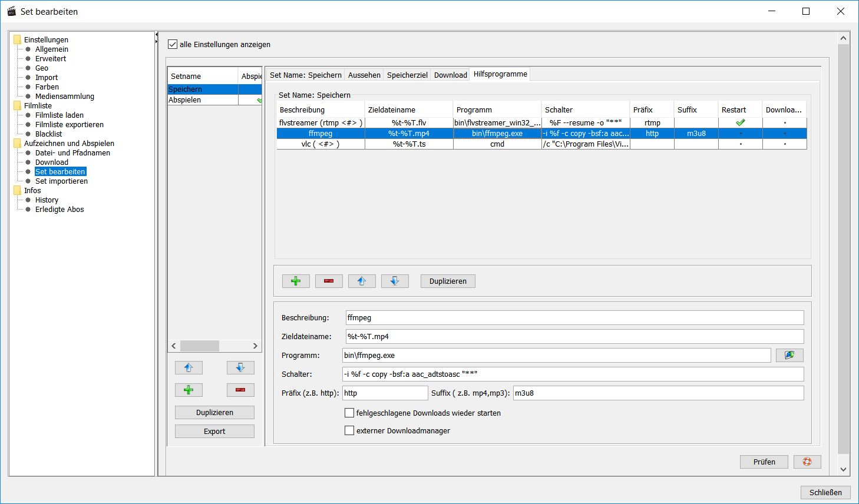Delete the selected set with red minus
Image resolution: width=859 pixels, height=504 pixels.
point(240,390)
